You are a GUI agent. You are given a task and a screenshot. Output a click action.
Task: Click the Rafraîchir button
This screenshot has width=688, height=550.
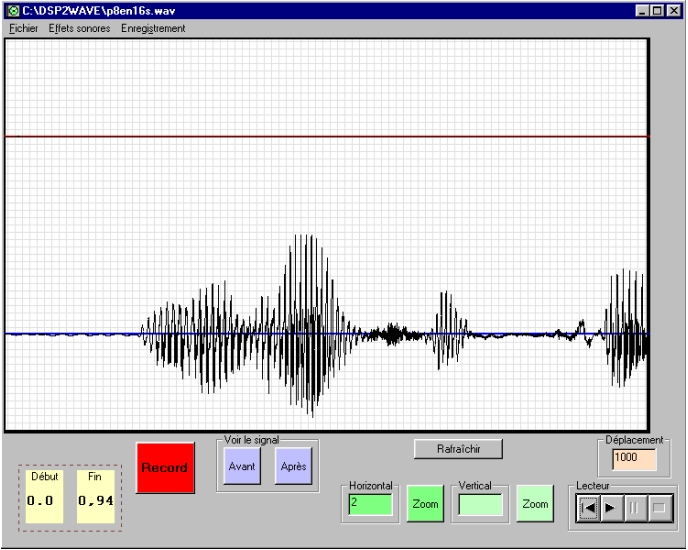(x=458, y=449)
